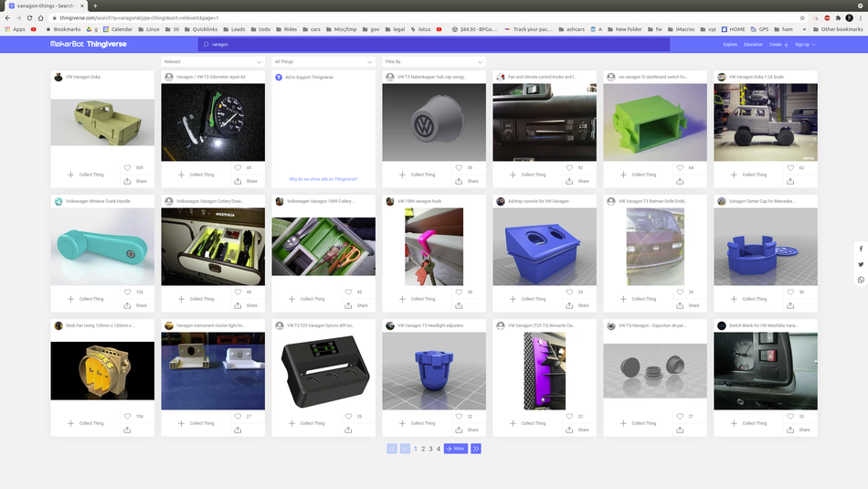
Task: Click heart on VW T3 hub cap card
Action: tap(459, 168)
